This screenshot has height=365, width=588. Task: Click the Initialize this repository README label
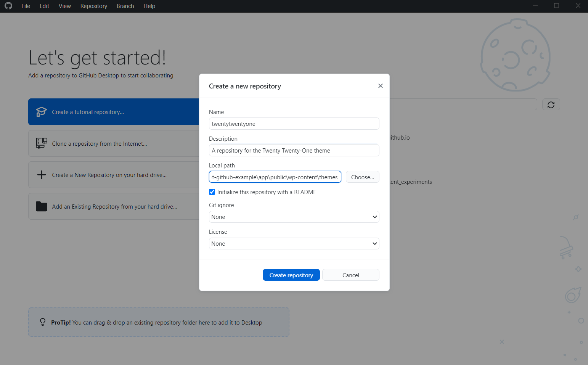click(x=267, y=192)
